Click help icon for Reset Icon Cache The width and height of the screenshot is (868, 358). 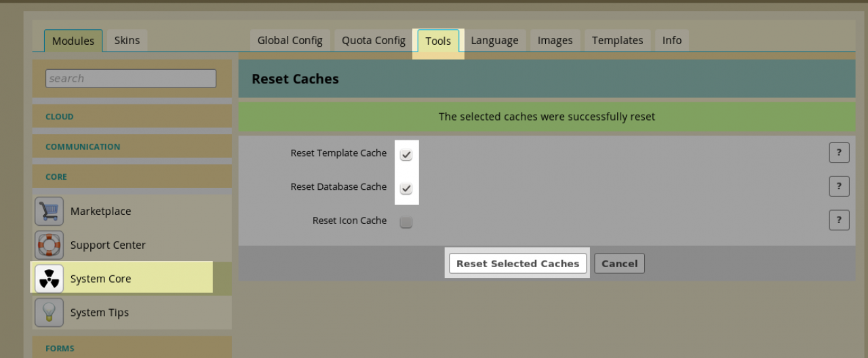(x=839, y=220)
